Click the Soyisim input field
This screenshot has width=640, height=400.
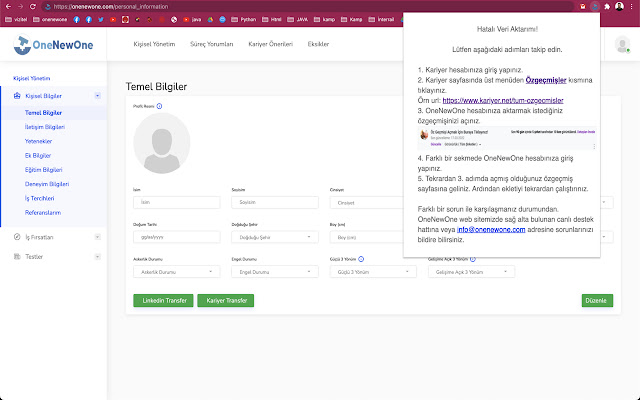(275, 202)
